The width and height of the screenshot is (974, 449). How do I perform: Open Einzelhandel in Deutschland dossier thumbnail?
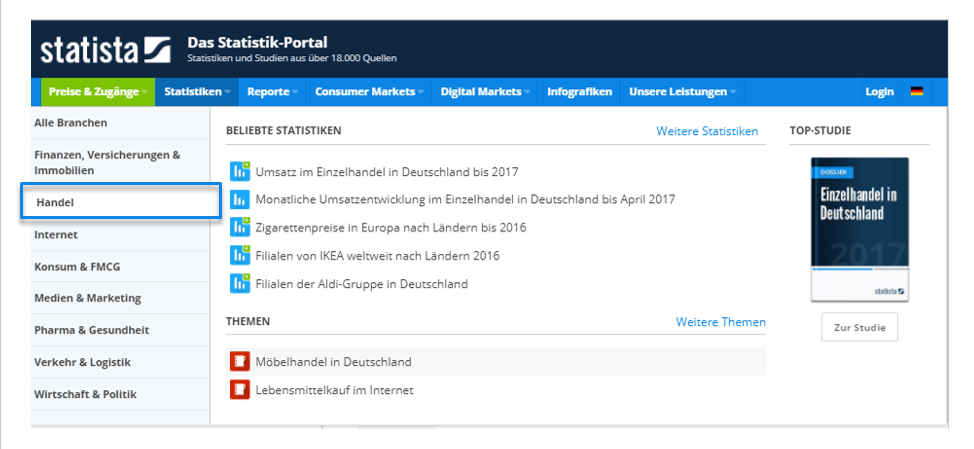860,229
